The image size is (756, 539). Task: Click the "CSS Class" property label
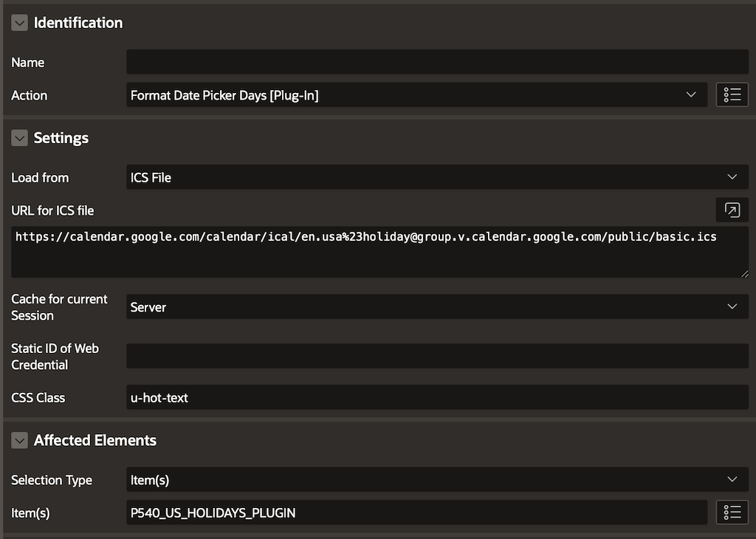click(38, 398)
